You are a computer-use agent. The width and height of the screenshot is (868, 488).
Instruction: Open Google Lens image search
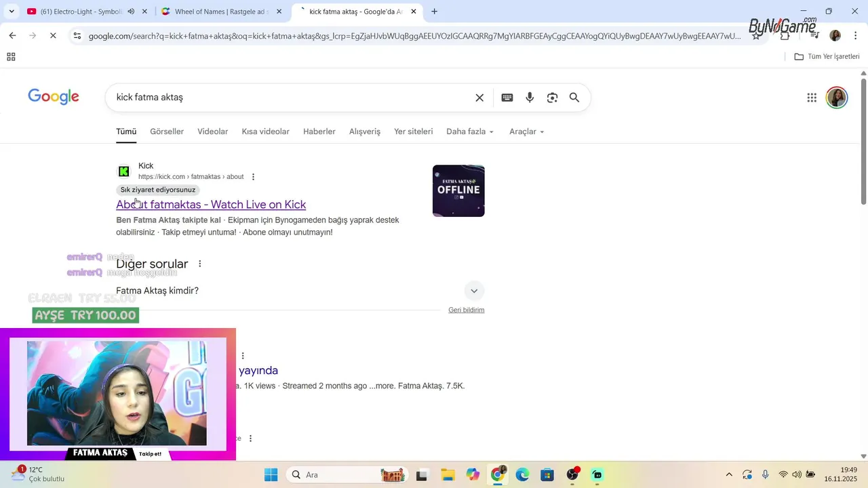click(x=552, y=98)
